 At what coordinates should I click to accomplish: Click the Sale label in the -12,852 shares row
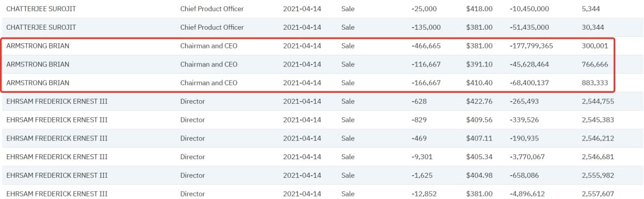348,193
